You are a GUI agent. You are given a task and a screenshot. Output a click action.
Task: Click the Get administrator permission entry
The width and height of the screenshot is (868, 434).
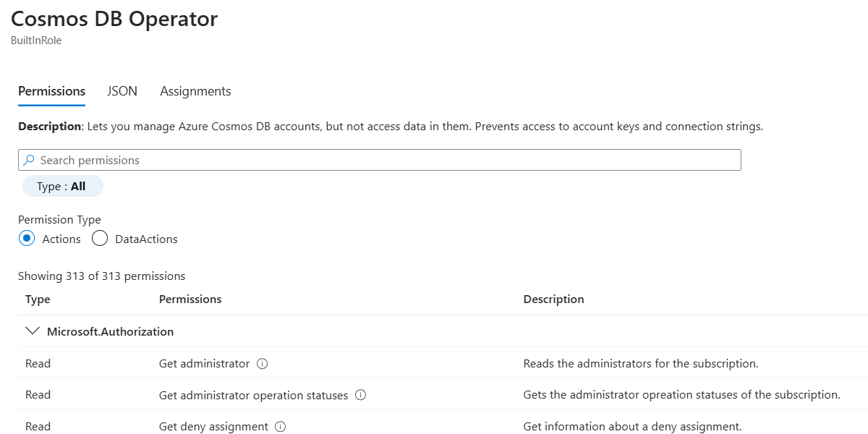tap(205, 363)
